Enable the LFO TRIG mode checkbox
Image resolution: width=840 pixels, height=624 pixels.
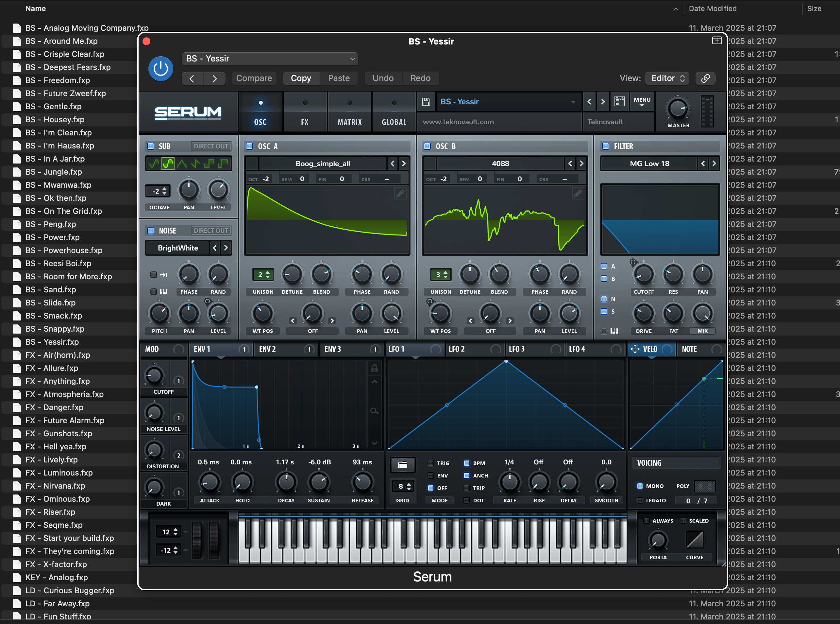point(430,463)
